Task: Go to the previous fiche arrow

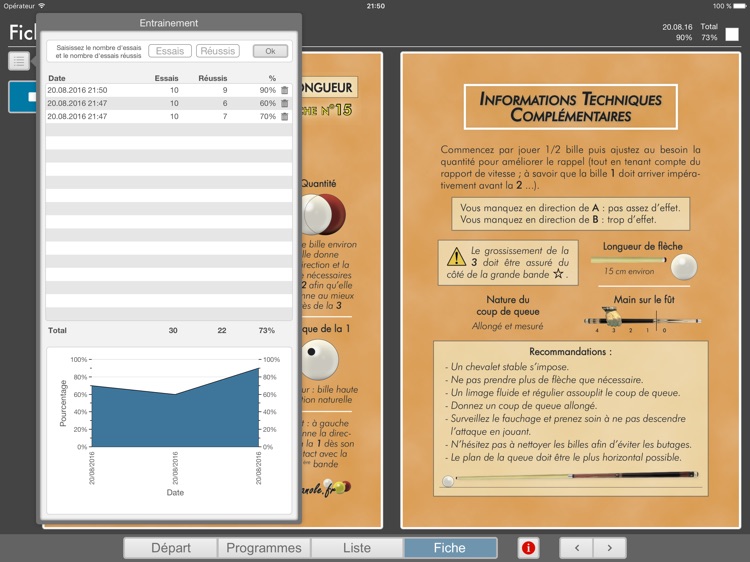Action: click(576, 548)
